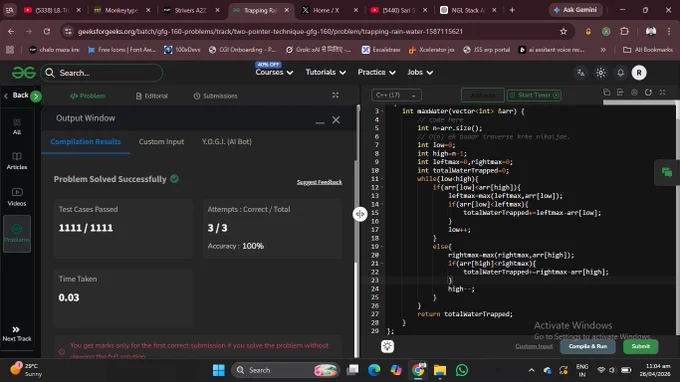Screen dimensions: 680x382
Task: Minimize the Output Window
Action: coord(320,123)
